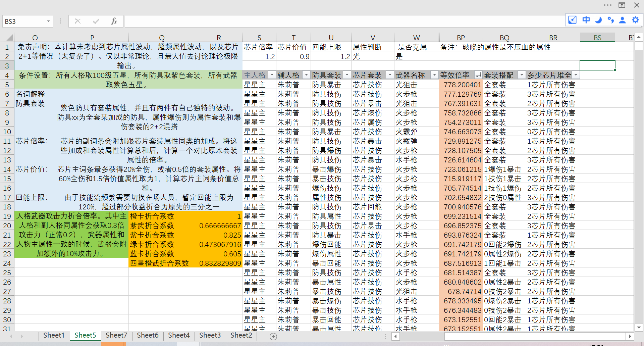Toggle the IME punctuation mode icon
The image size is (644, 346).
pos(611,20)
